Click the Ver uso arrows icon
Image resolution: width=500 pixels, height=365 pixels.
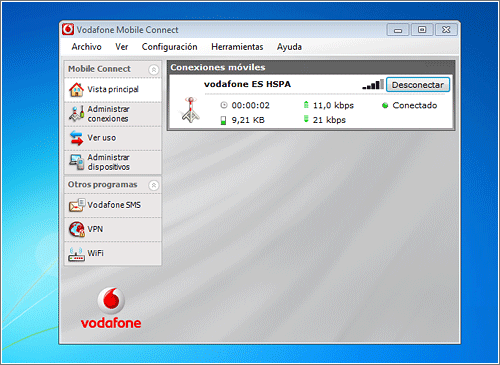coord(76,138)
